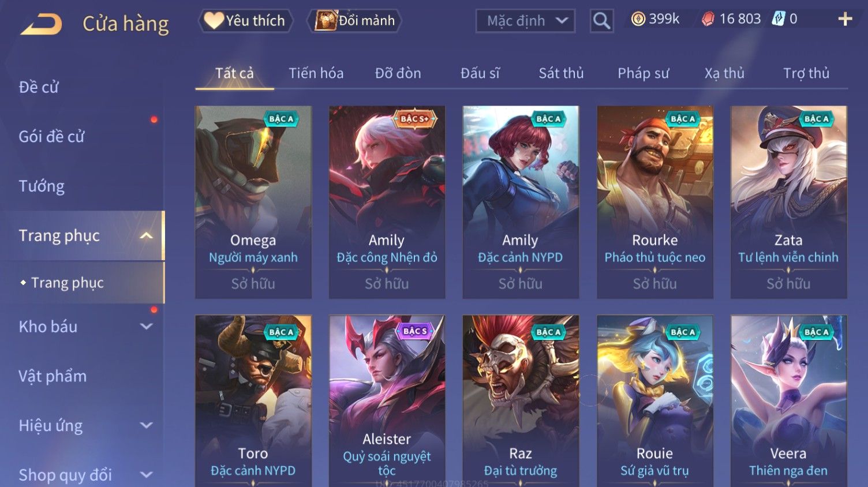Expand the Hiệu ứng section
Image resolution: width=868 pixels, height=487 pixels.
click(x=147, y=426)
